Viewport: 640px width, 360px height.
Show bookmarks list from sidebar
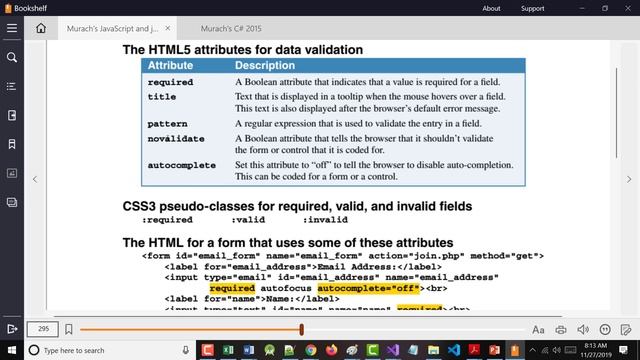[12, 144]
